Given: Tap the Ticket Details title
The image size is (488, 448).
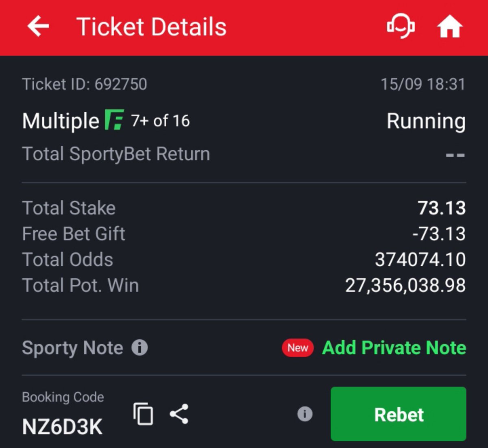Looking at the screenshot, I should 151,27.
